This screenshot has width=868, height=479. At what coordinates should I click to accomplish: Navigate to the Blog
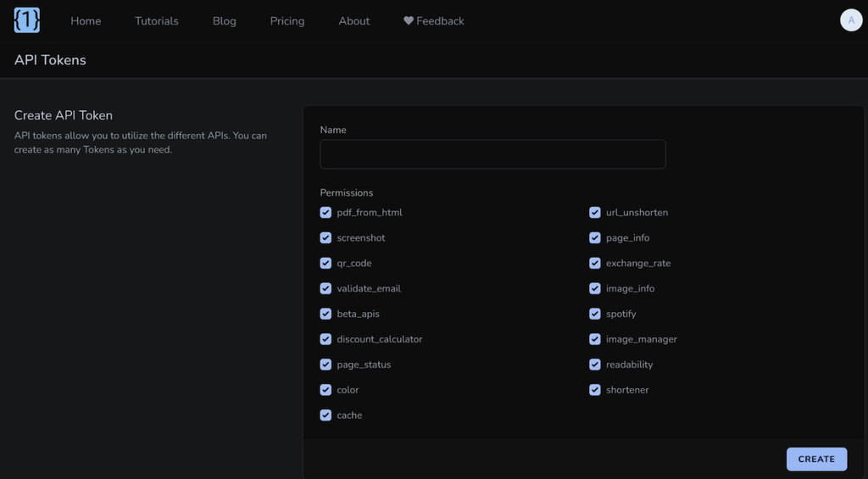point(225,21)
